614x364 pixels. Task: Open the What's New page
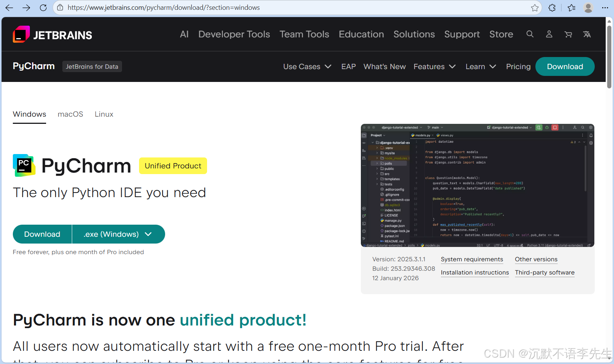click(x=385, y=66)
